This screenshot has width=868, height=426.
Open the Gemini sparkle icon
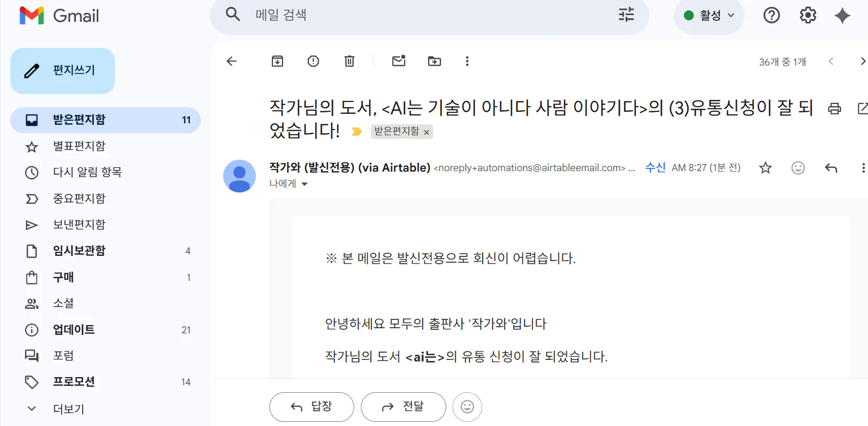pos(843,15)
